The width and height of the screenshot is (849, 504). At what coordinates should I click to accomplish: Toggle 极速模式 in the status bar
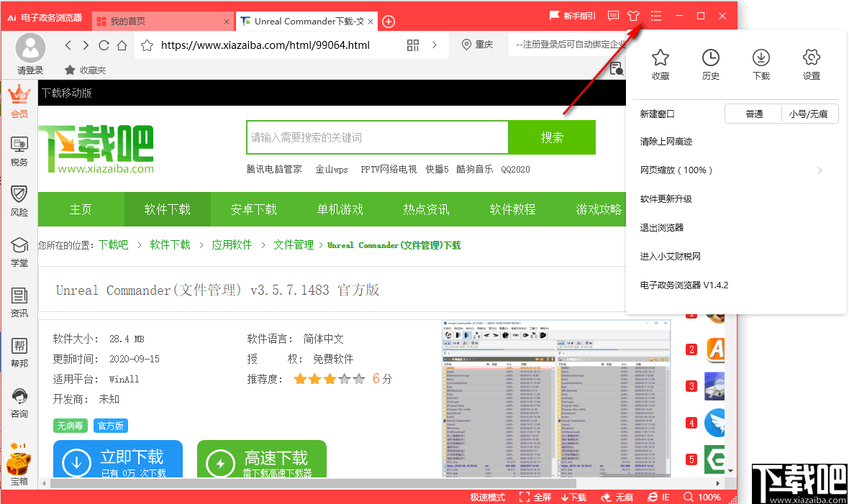coord(488,496)
